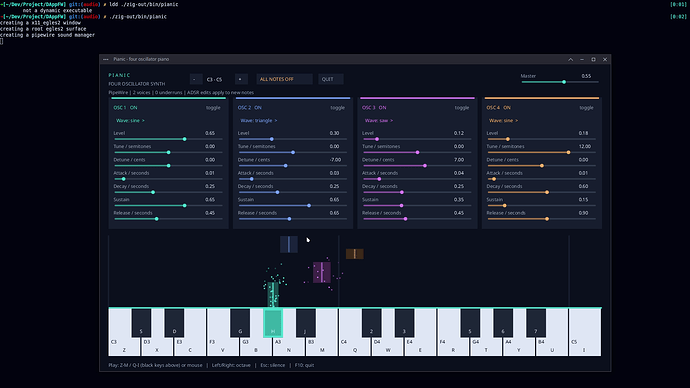The height and width of the screenshot is (388, 690).
Task: Set the OSC 2 Attack seconds slider
Action: click(293, 179)
